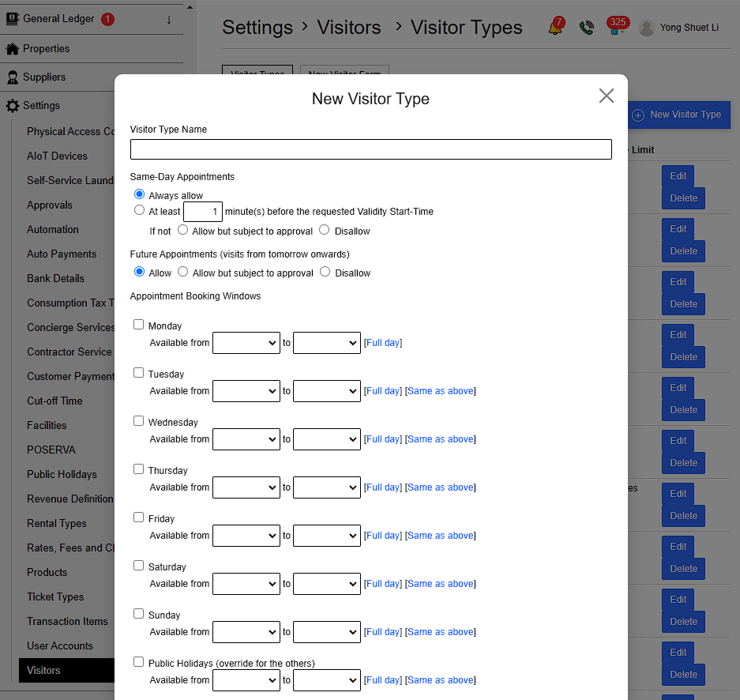
Task: Click the Settings gear in the sidebar
Action: [x=13, y=106]
